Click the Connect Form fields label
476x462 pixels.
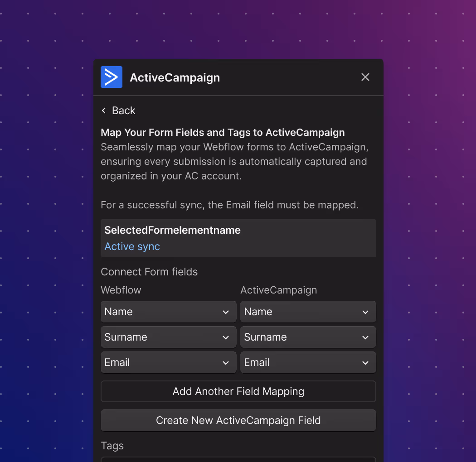point(149,272)
